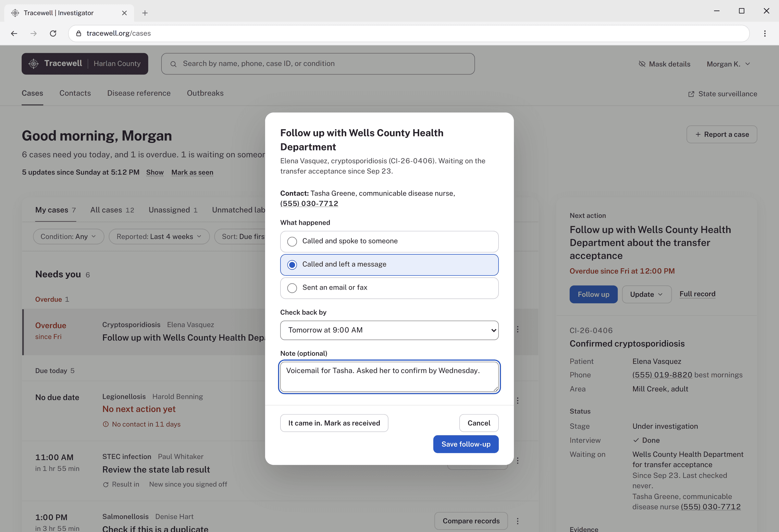
Task: Click the browser reload icon
Action: 53,33
